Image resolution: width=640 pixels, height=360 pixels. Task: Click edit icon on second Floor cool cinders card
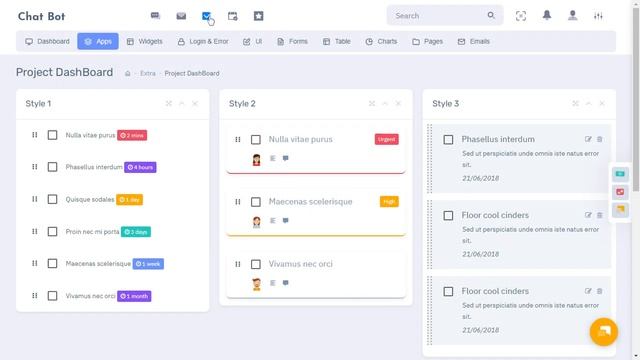(x=588, y=291)
